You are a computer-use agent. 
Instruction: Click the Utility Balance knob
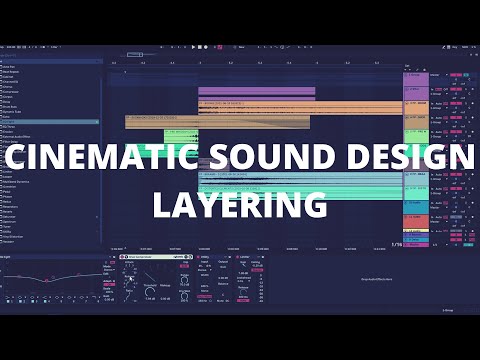223,294
